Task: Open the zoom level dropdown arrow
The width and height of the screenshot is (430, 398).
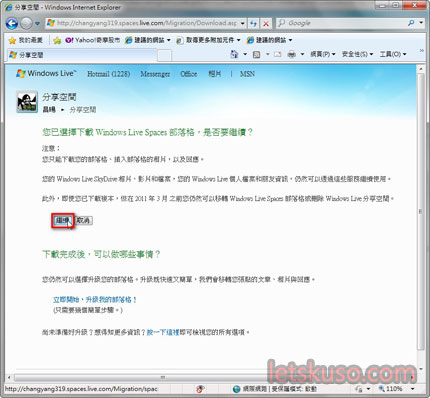Action: click(x=412, y=389)
